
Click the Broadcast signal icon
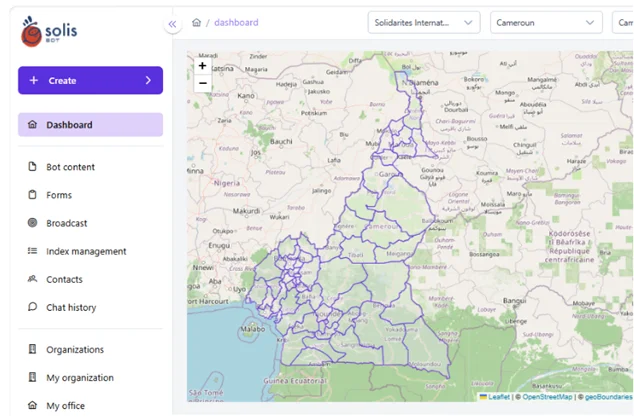tap(32, 223)
